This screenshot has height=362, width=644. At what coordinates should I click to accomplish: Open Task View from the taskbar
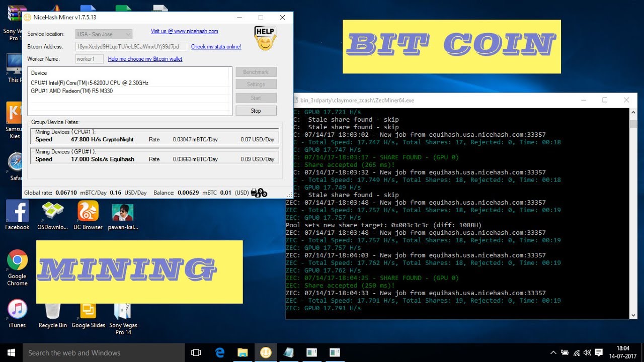(196, 352)
